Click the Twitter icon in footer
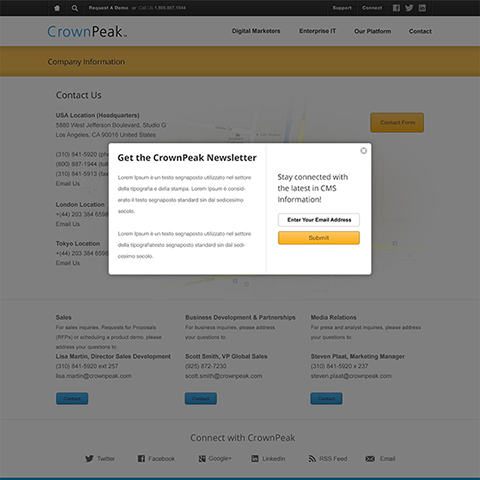 89,458
